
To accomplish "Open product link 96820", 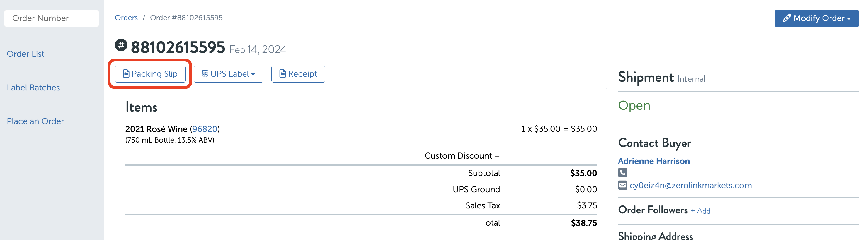I will (x=205, y=129).
